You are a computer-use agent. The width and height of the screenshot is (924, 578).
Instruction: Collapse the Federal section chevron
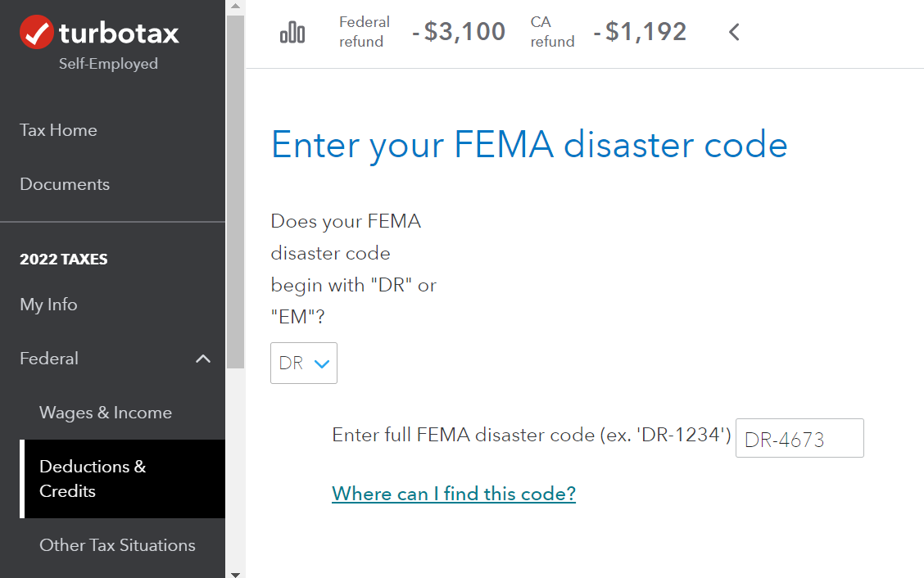point(202,359)
